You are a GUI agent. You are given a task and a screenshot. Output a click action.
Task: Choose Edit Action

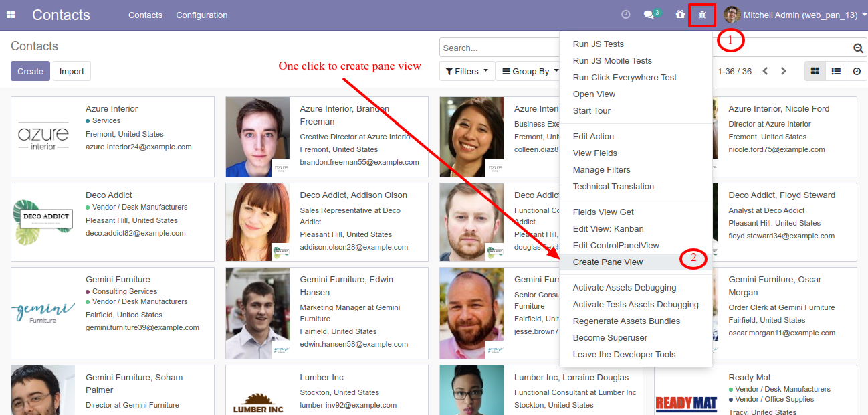593,137
